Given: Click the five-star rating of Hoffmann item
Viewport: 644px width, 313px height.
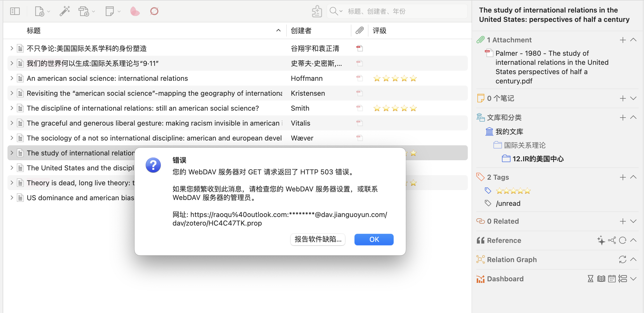Looking at the screenshot, I should click(x=395, y=78).
